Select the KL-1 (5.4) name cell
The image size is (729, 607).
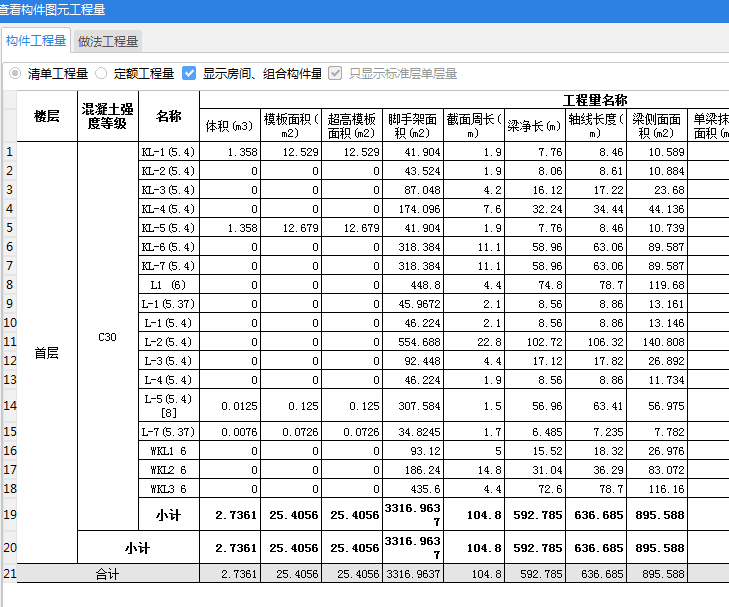click(169, 152)
